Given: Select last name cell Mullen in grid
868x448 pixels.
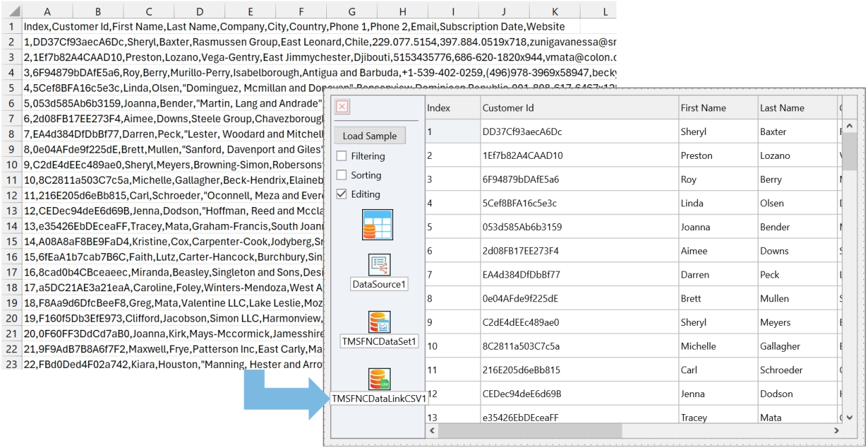Looking at the screenshot, I should click(x=798, y=299).
